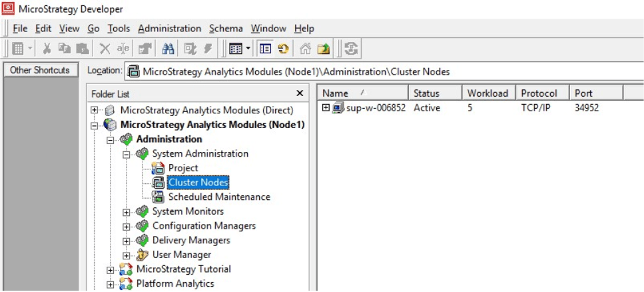Expand the User Manager tree node
The width and height of the screenshot is (644, 292).
click(x=127, y=255)
